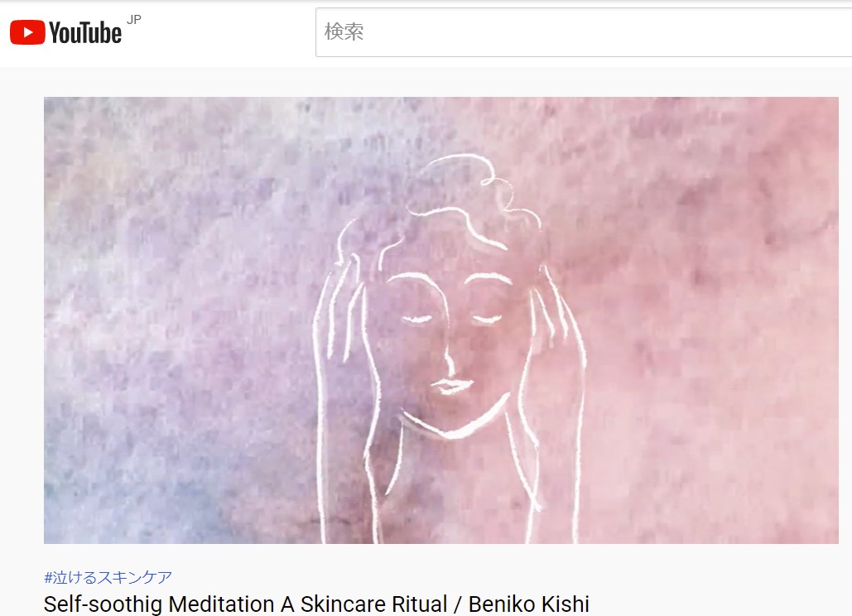Click the video player to toggle playback
Screen dimensions: 852x616
tap(441, 320)
